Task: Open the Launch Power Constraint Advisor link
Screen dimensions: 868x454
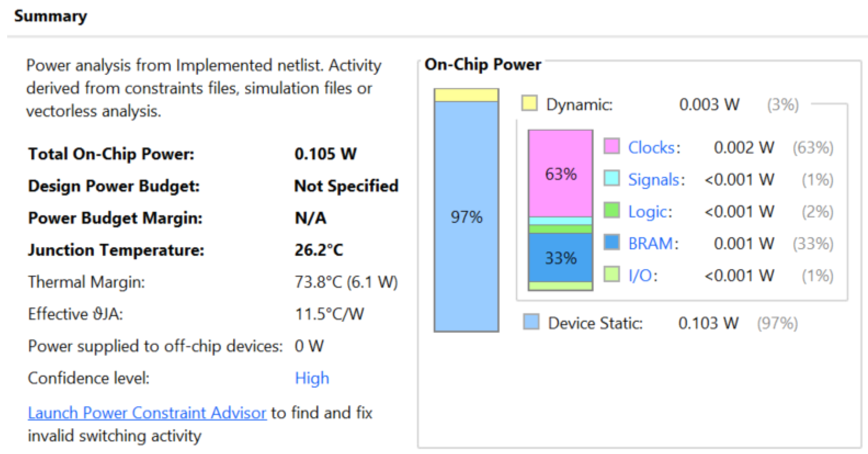Action: click(x=147, y=413)
